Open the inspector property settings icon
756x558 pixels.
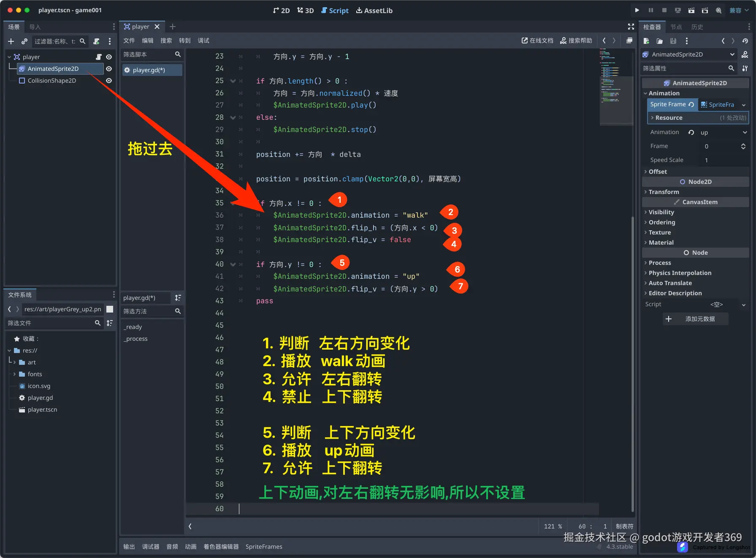pyautogui.click(x=745, y=68)
